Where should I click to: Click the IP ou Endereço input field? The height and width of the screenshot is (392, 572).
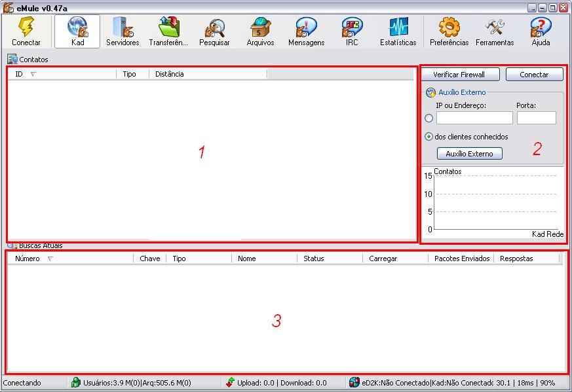click(x=474, y=118)
